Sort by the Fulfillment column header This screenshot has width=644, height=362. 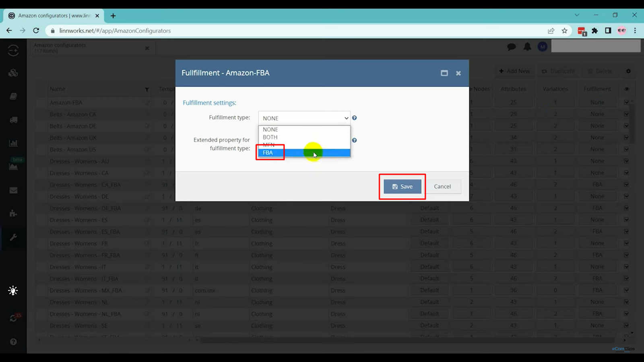pyautogui.click(x=597, y=89)
